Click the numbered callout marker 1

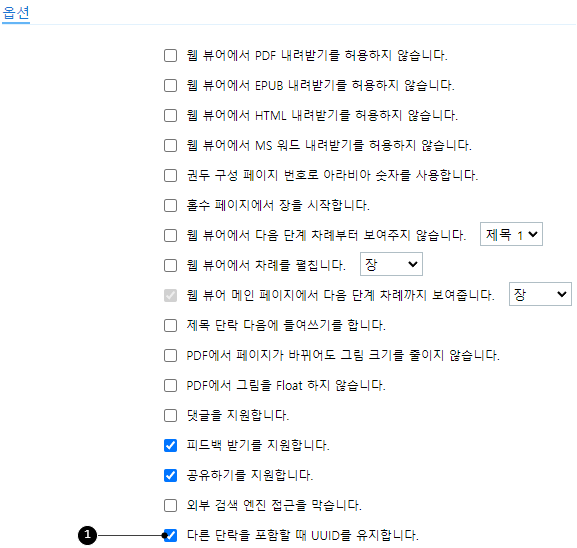click(87, 535)
